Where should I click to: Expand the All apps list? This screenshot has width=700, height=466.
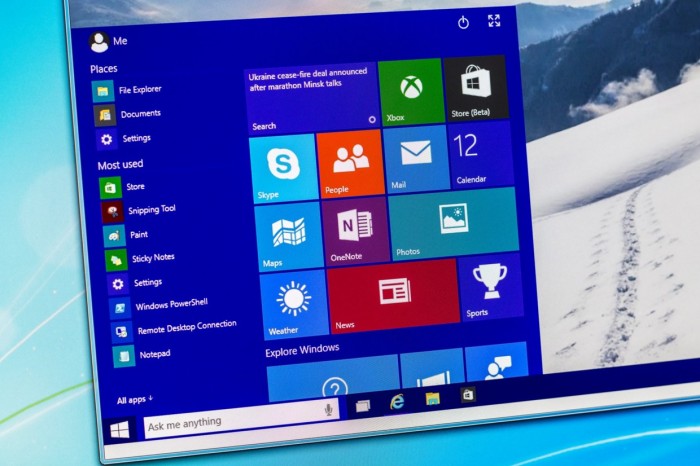coord(135,400)
